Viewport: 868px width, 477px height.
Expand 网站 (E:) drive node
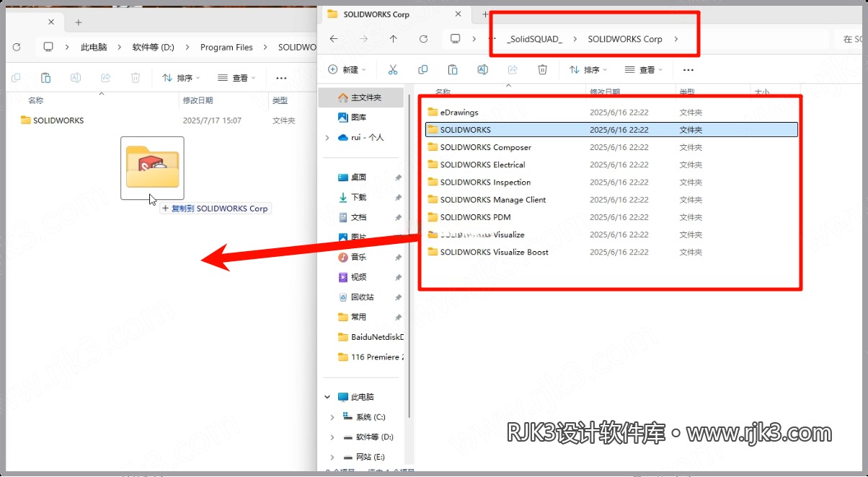(332, 457)
